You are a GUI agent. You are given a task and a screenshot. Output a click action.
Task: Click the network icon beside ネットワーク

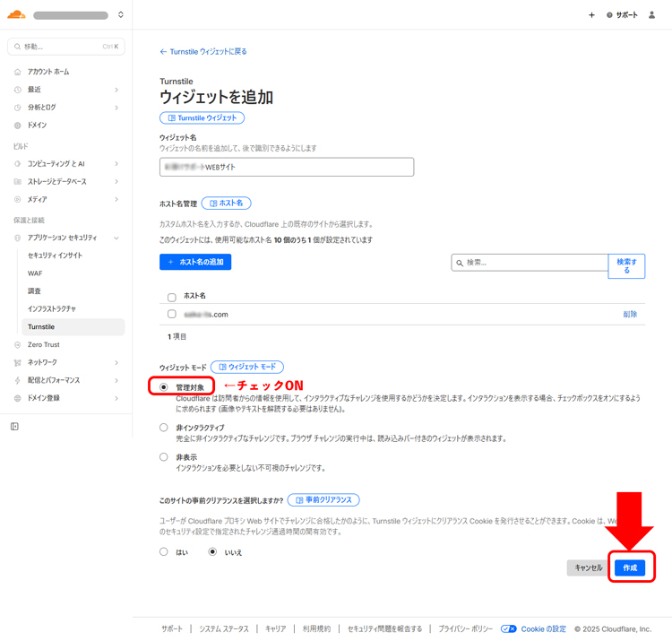[x=18, y=363]
